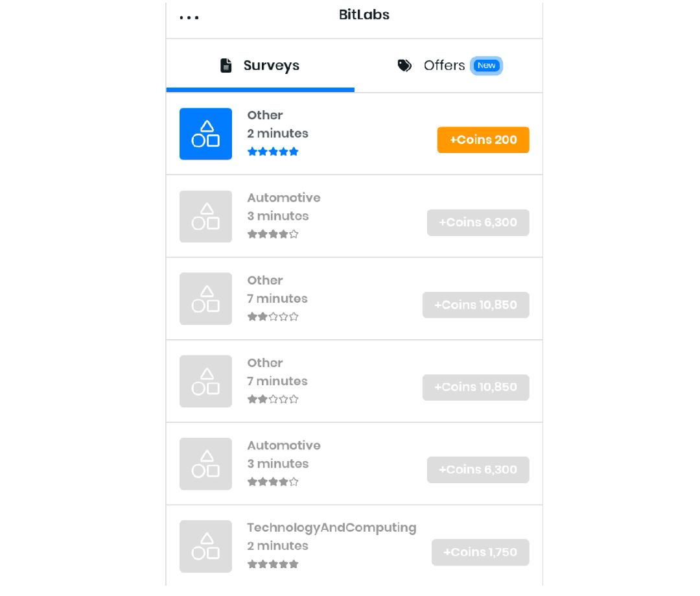Click the last Automotive survey's shapes icon
This screenshot has height=596, width=700.
206,464
